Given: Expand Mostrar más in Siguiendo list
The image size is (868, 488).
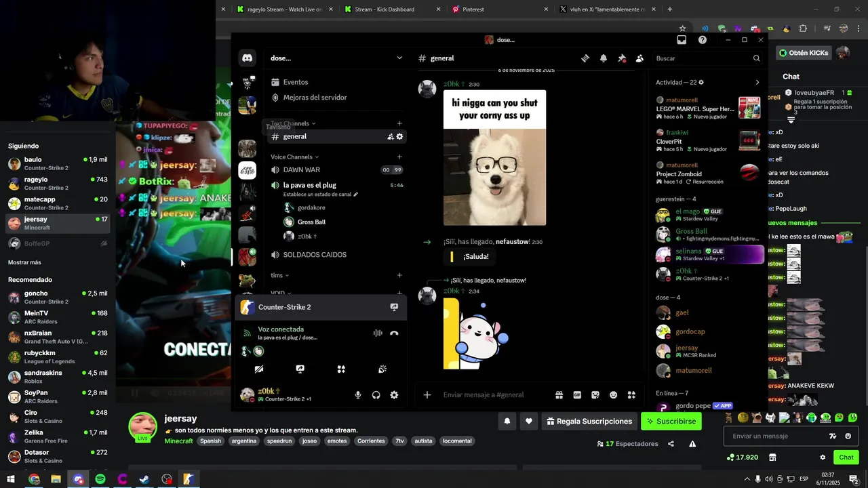Looking at the screenshot, I should tap(24, 262).
